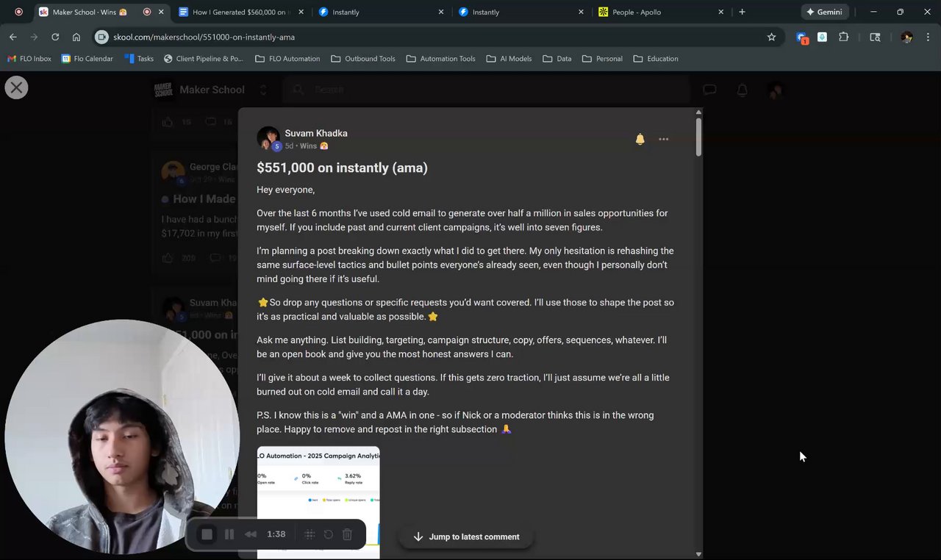
Task: Open the Flo Calendar bookmark
Action: coord(87,59)
